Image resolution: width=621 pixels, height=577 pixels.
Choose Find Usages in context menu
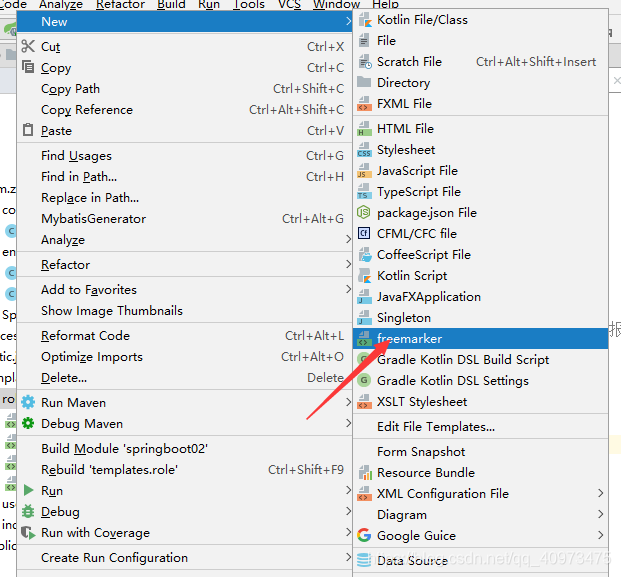point(184,156)
